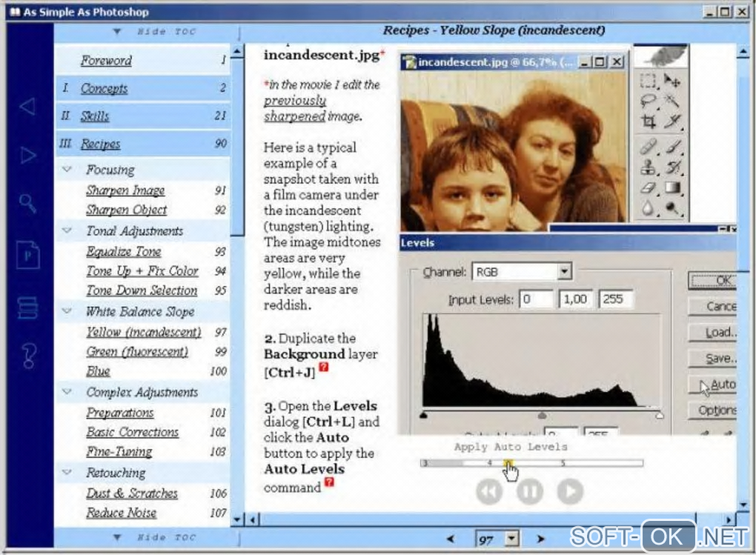Rewind the tutorial movie
The width and height of the screenshot is (756, 555).
pyautogui.click(x=489, y=491)
